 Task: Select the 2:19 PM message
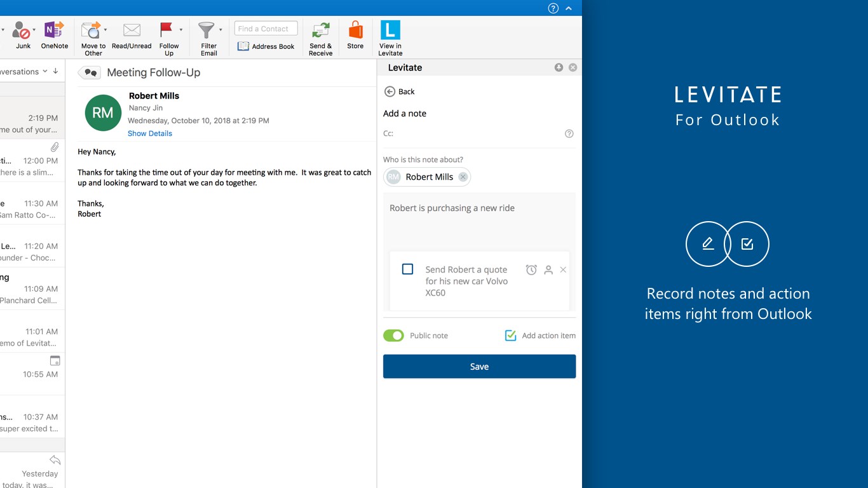[x=32, y=118]
